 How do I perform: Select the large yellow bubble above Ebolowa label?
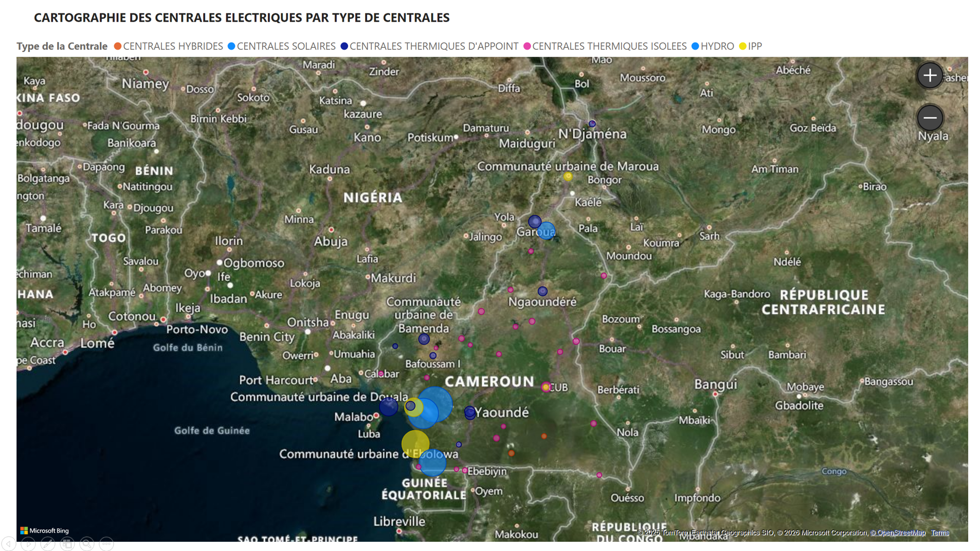(415, 443)
